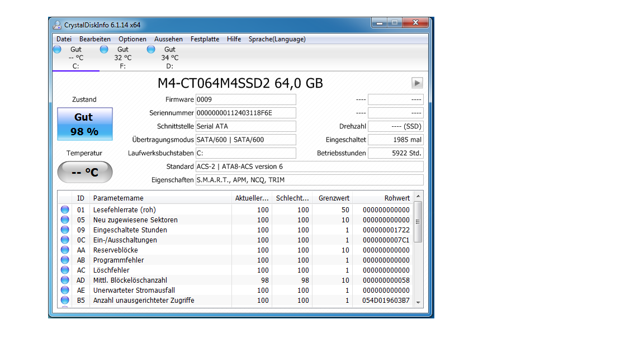644x362 pixels.
Task: Click the Eingeschaltet value 1985 mal
Action: pos(396,140)
